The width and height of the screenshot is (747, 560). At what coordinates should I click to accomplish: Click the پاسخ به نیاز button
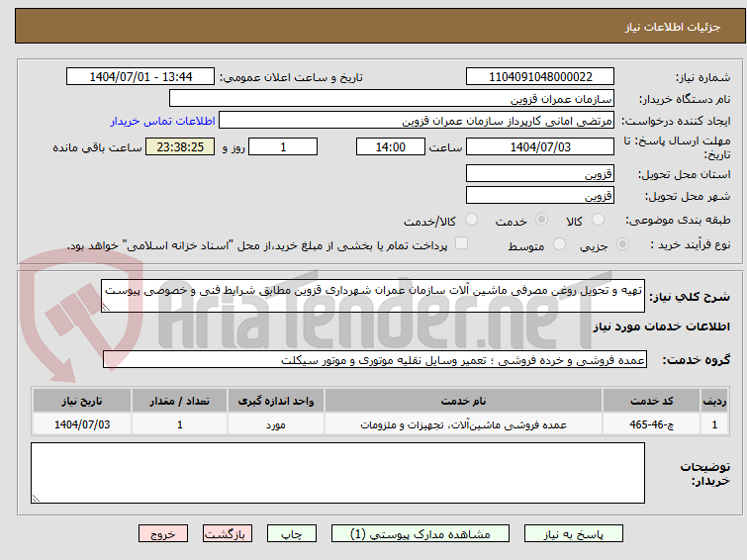click(x=573, y=534)
